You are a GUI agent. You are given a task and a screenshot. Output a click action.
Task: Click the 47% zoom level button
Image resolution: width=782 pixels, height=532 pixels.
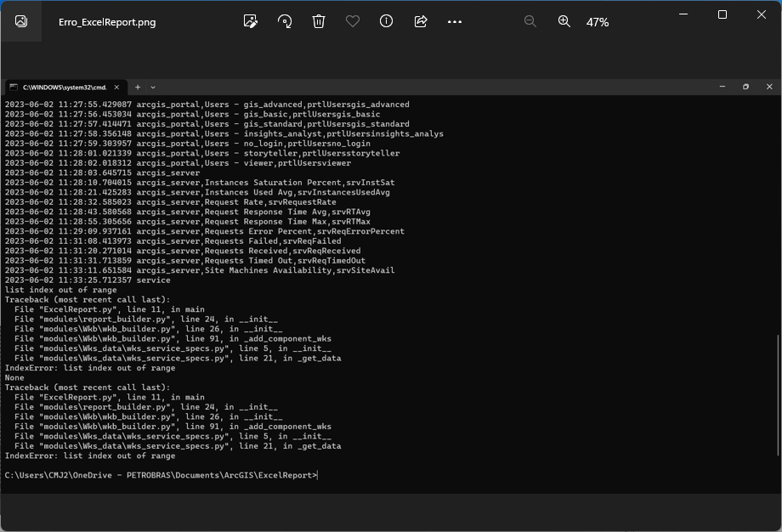point(598,22)
